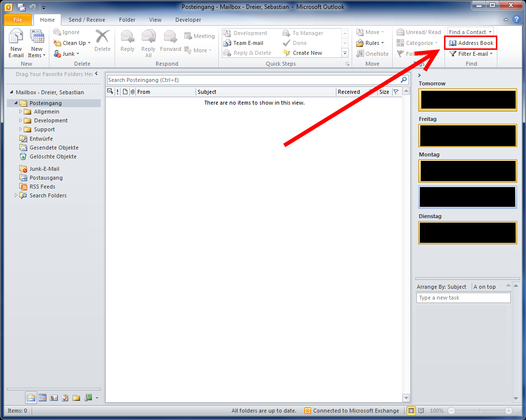The image size is (526, 420).
Task: Select Normal view button in status bar
Action: pos(411,411)
